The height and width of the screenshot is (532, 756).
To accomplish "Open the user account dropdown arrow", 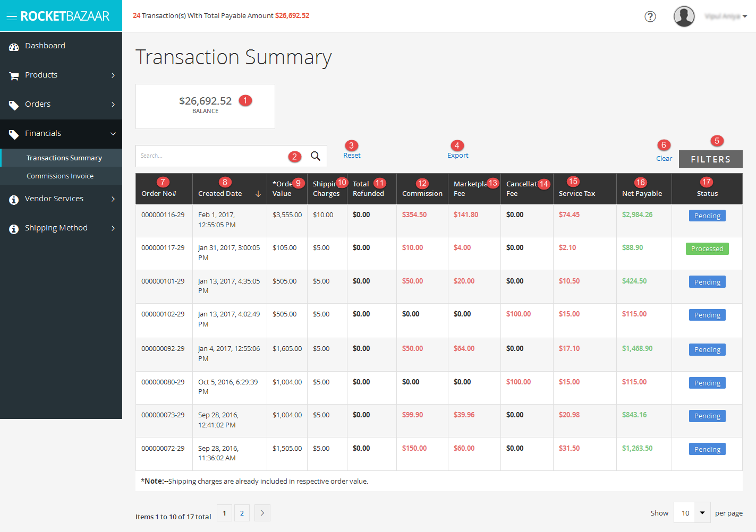I will tap(745, 16).
